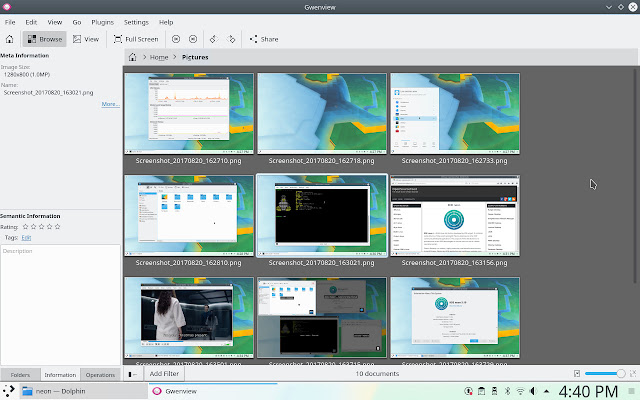Open the Bluetooth tray icon
This screenshot has width=640, height=400.
pyautogui.click(x=507, y=391)
